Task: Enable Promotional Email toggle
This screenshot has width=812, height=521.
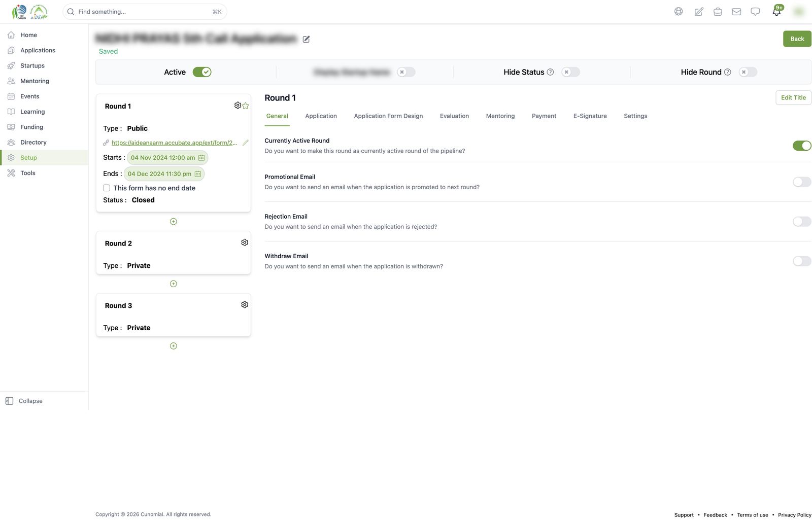Action: 802,182
